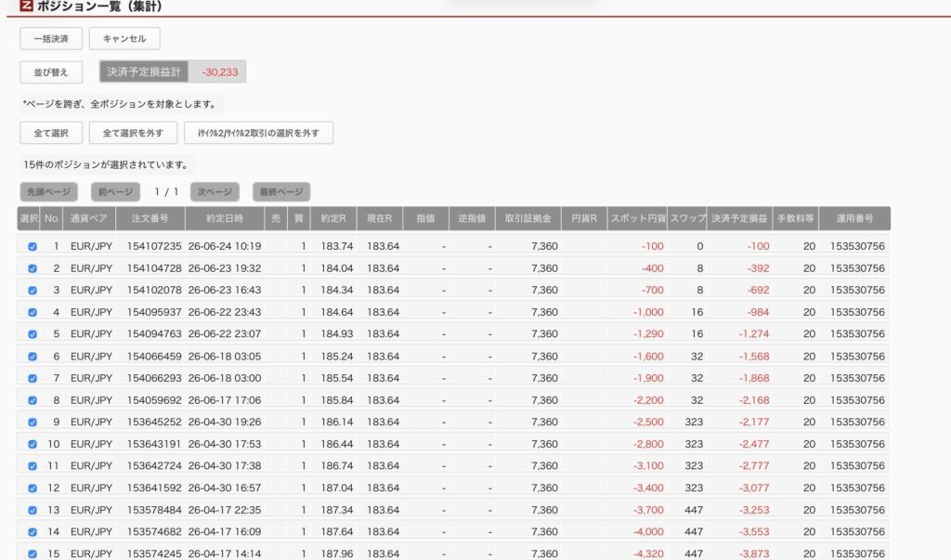This screenshot has width=951, height=560.
Task: Click the 選択 column header
Action: pyautogui.click(x=29, y=218)
